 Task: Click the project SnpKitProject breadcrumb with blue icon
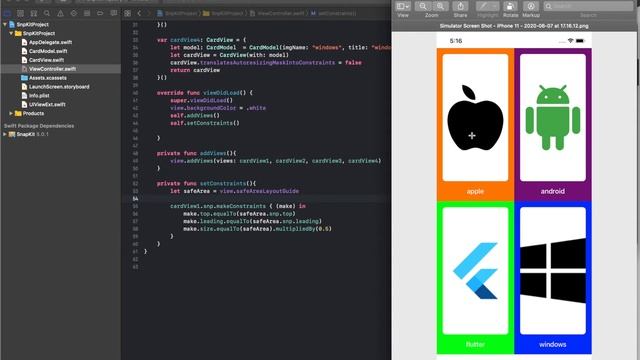click(x=177, y=13)
